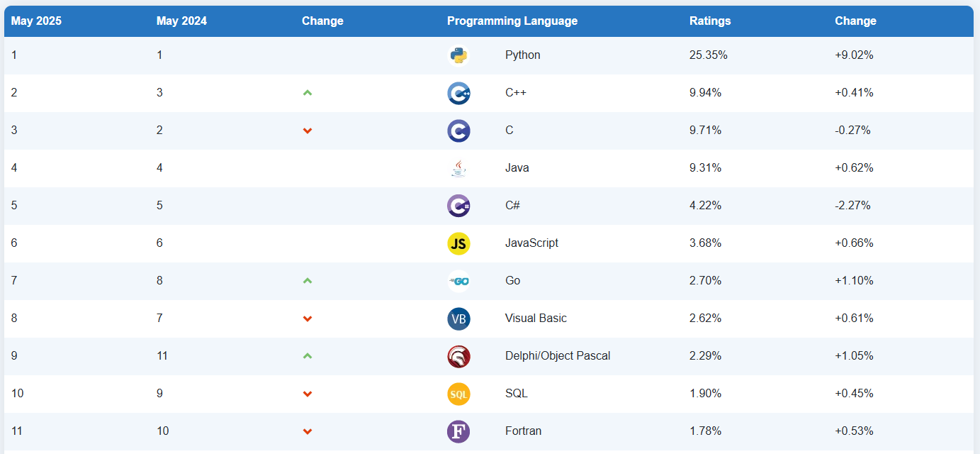Click the C++ language logo
980x454 pixels.
pos(458,93)
